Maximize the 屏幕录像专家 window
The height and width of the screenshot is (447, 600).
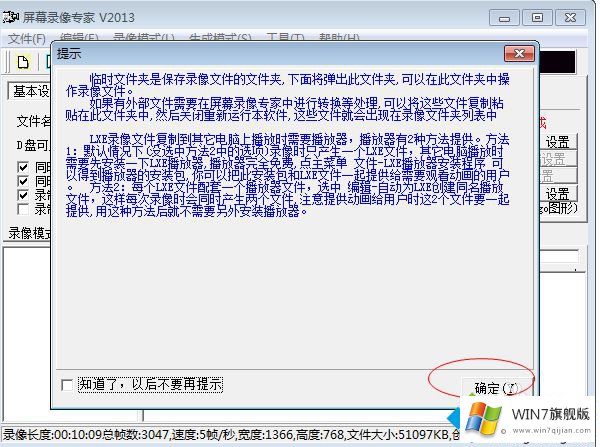537,17
